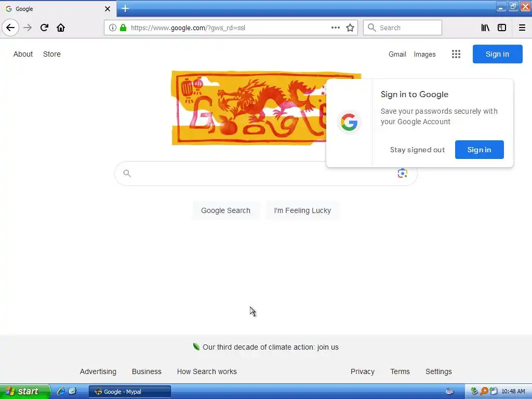The image size is (532, 399).
Task: Choose Stay signed out
Action: point(417,150)
